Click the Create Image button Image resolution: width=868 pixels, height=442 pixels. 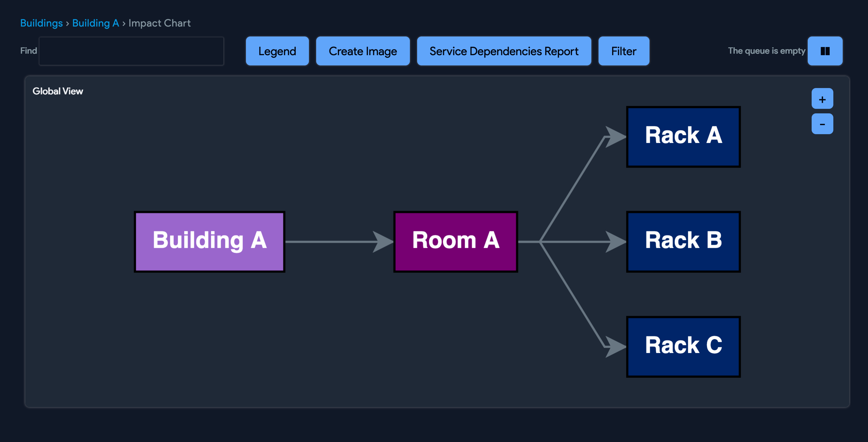[x=363, y=51]
